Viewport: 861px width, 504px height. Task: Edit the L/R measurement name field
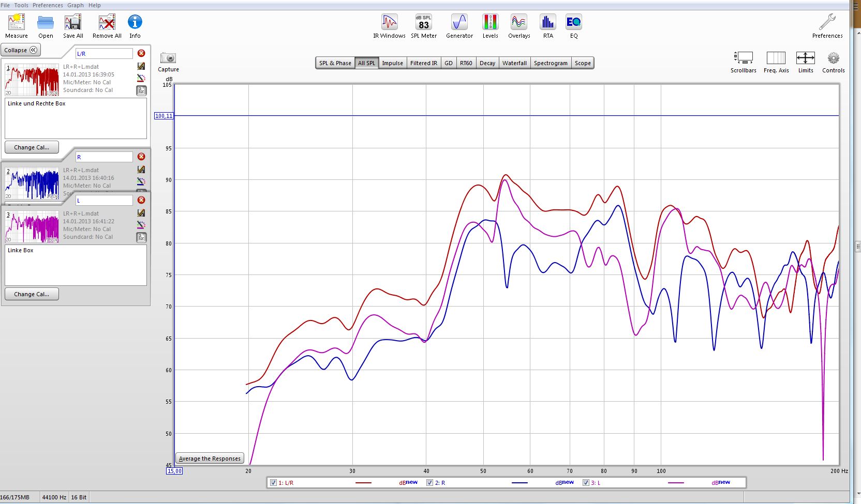coord(104,54)
